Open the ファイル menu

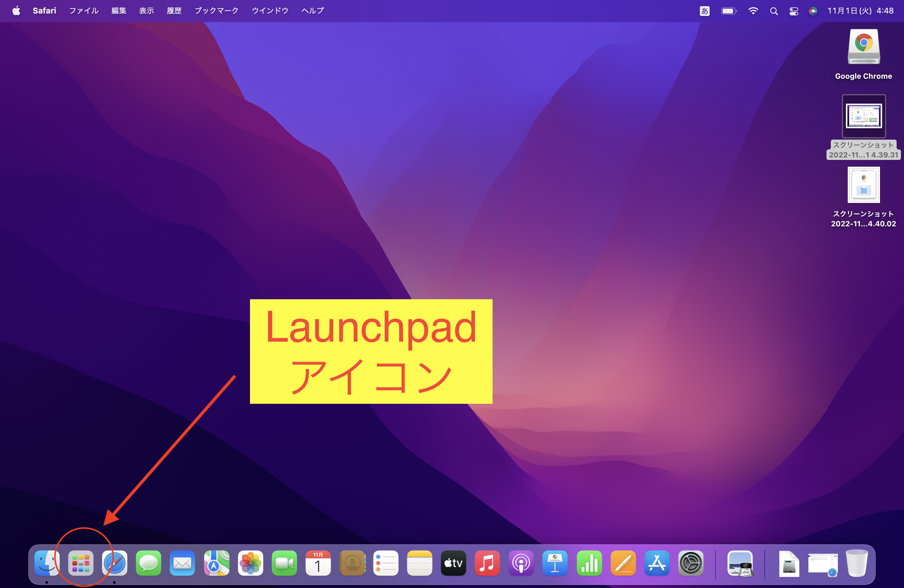pos(84,11)
